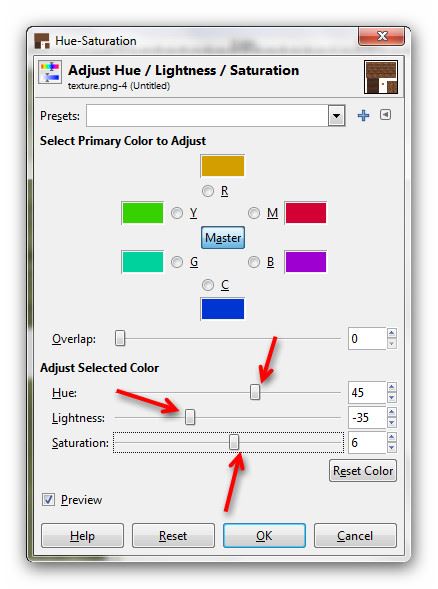
Task: Click the Reset Color button
Action: [363, 471]
